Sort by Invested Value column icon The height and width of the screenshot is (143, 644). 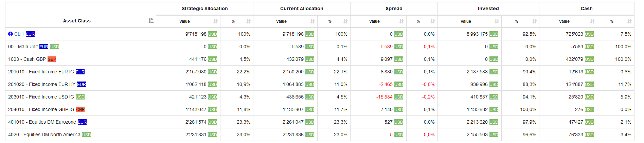[x=497, y=21]
